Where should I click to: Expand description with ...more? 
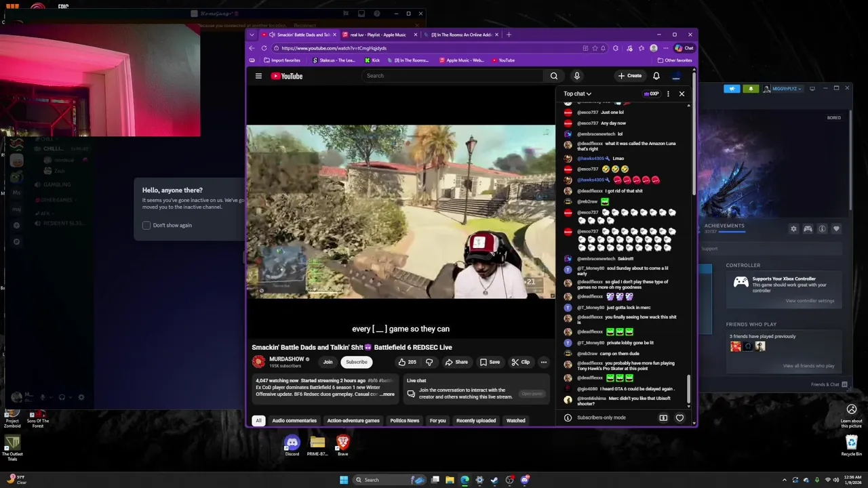387,394
